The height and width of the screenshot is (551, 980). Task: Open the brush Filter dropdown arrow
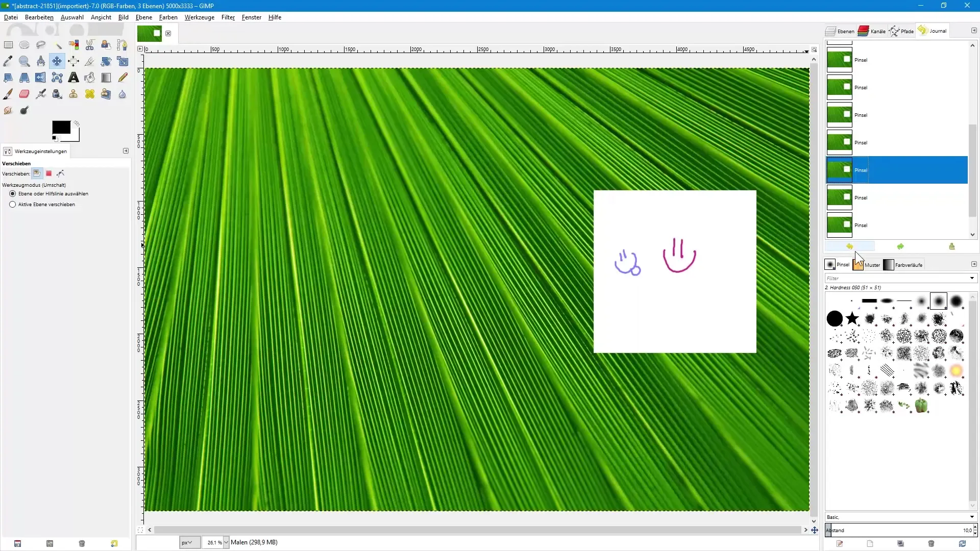point(972,278)
